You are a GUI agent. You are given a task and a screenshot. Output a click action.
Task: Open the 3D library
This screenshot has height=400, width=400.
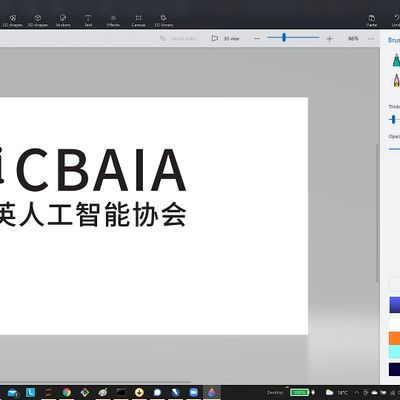[164, 21]
